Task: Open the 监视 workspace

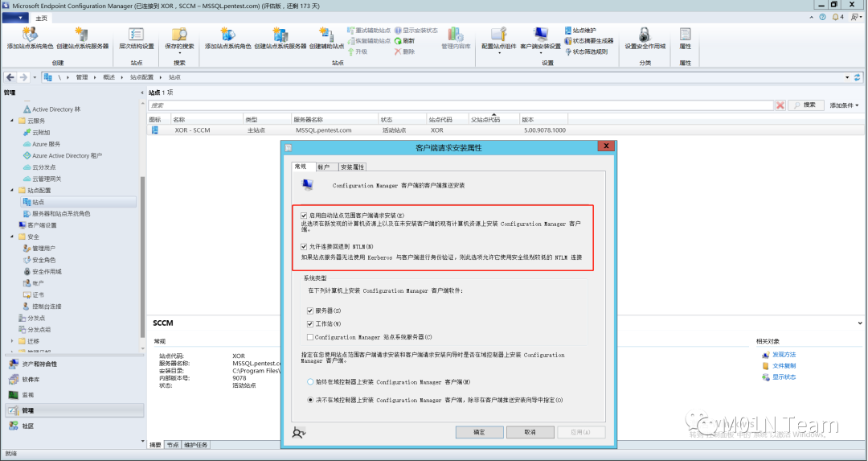Action: [74, 395]
